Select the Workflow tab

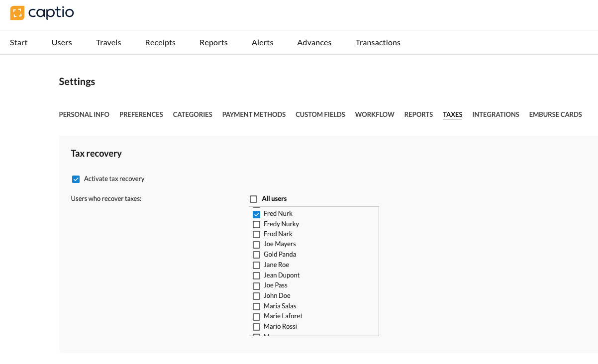pos(375,114)
